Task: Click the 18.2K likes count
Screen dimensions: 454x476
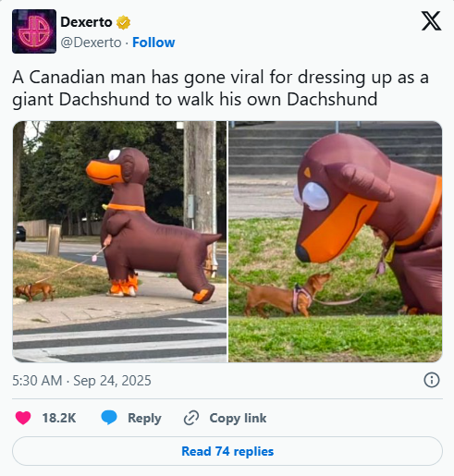Action: [x=59, y=418]
